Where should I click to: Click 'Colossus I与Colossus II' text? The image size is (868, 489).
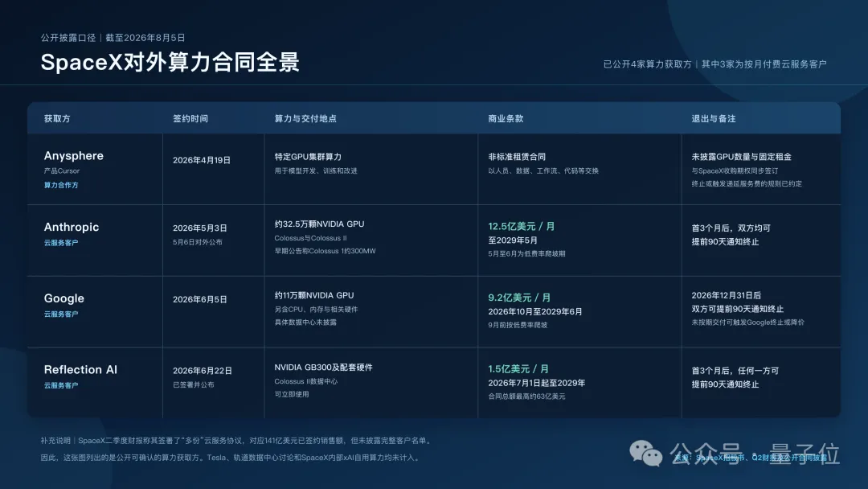(x=310, y=238)
